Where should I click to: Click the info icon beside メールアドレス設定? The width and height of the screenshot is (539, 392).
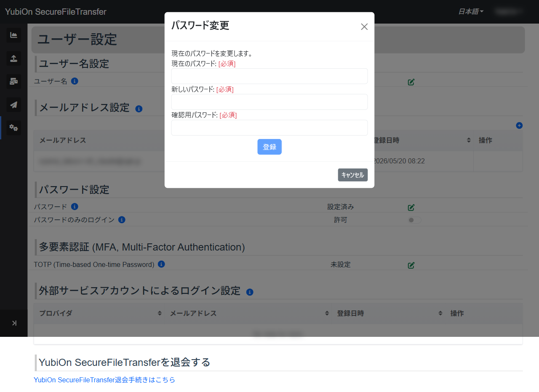point(139,109)
